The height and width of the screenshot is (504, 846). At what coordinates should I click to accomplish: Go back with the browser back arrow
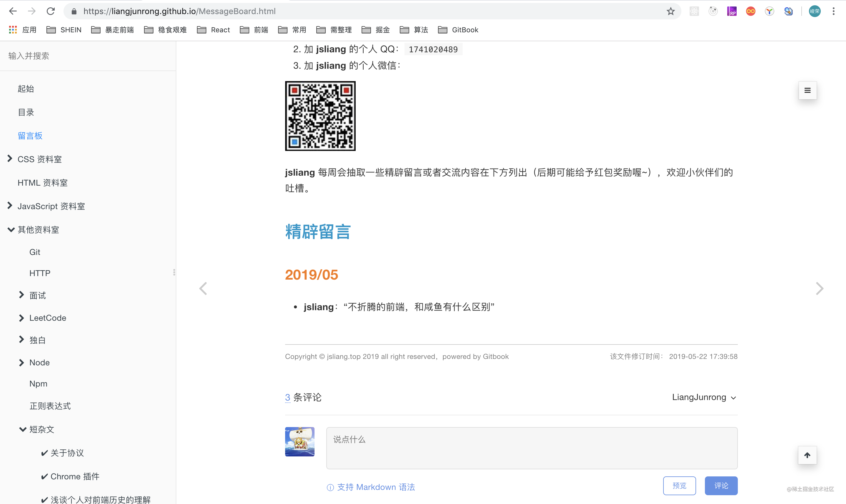click(13, 11)
